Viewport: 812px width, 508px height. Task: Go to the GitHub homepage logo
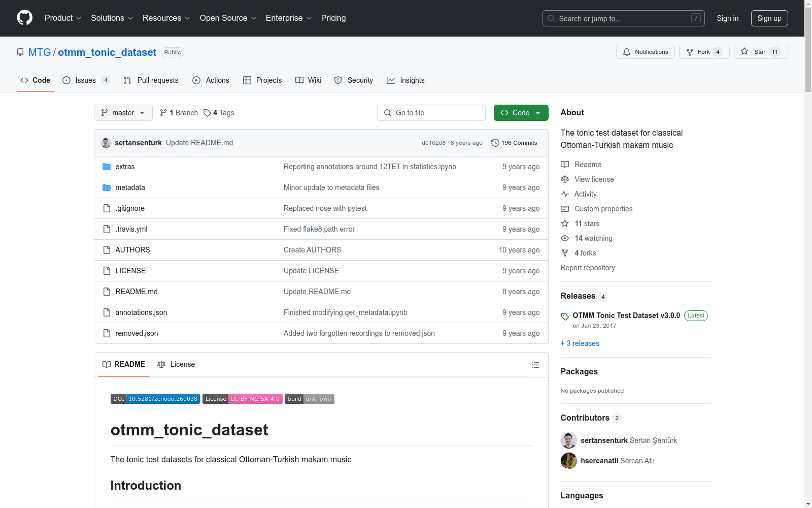(x=24, y=18)
